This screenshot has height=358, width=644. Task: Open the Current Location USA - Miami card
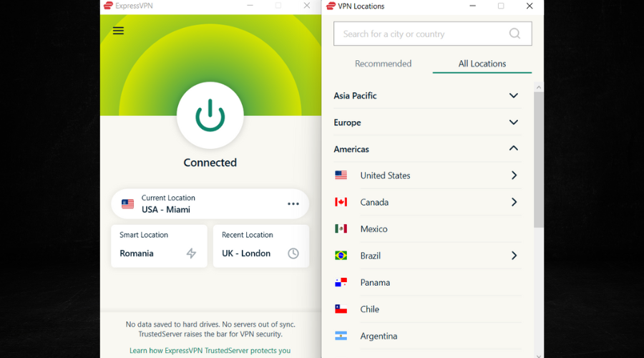tap(210, 204)
